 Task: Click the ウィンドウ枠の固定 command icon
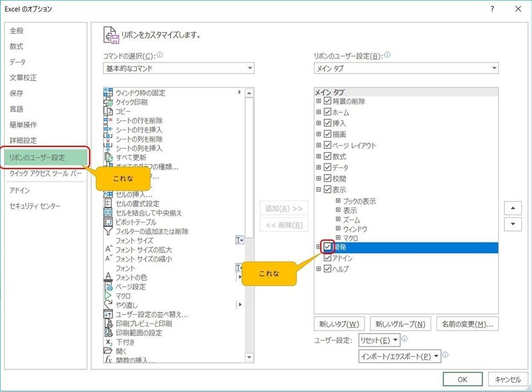(x=108, y=92)
